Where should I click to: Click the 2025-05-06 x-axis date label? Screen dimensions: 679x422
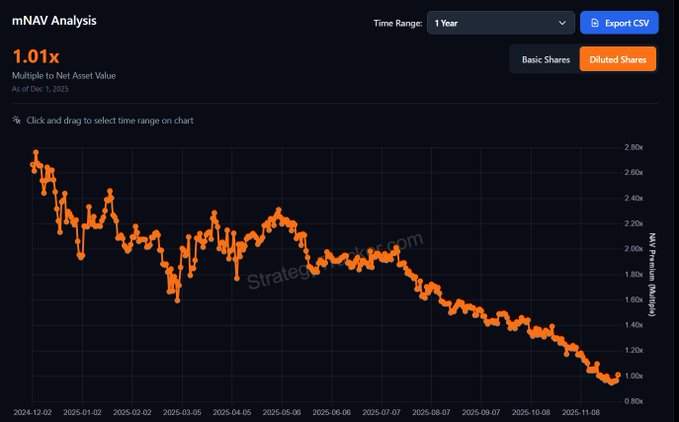click(285, 411)
